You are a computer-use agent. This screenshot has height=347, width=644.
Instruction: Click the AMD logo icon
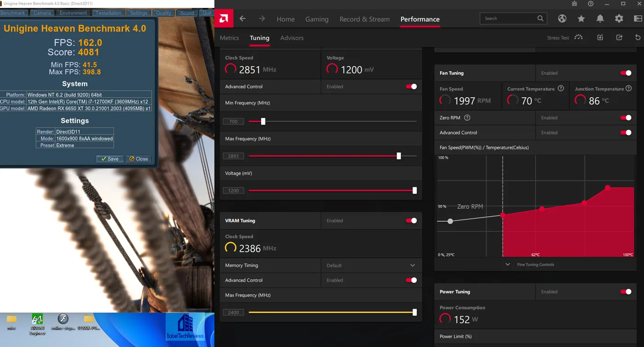[224, 19]
